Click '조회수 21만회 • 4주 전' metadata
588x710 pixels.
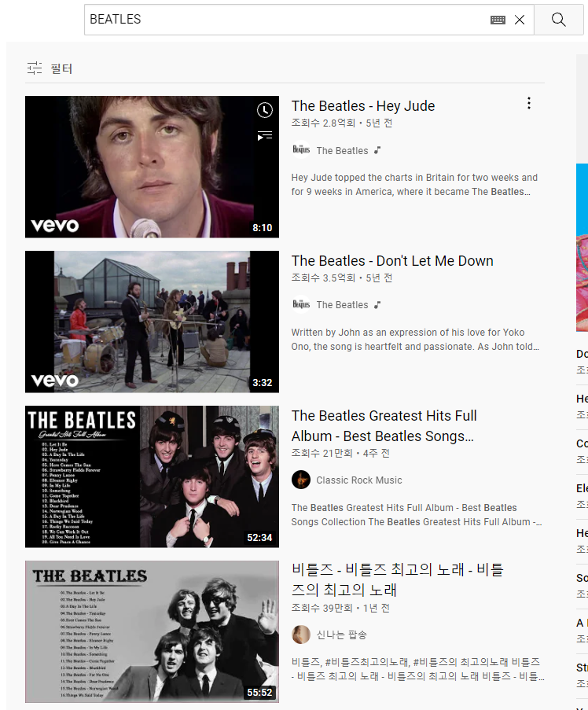click(x=340, y=453)
